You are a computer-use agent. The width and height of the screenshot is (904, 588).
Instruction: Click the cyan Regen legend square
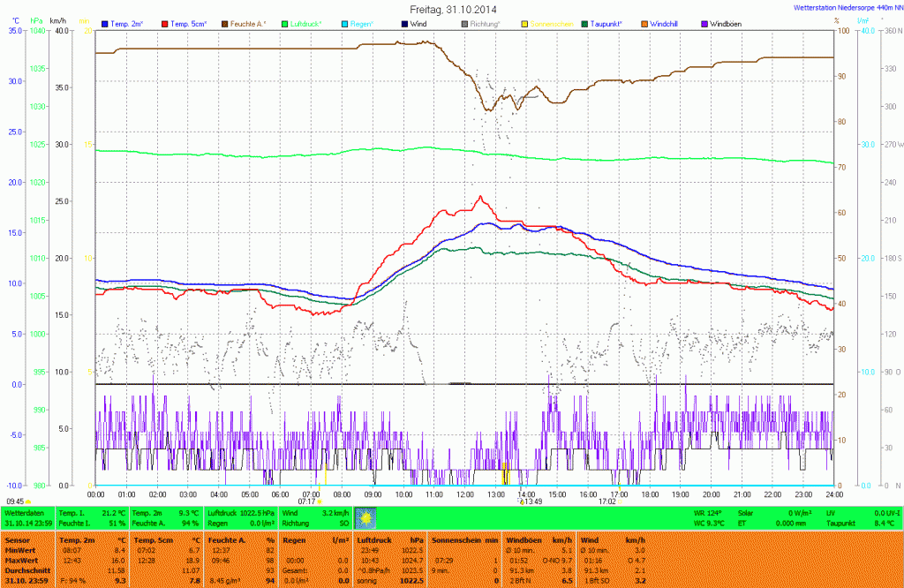click(345, 24)
